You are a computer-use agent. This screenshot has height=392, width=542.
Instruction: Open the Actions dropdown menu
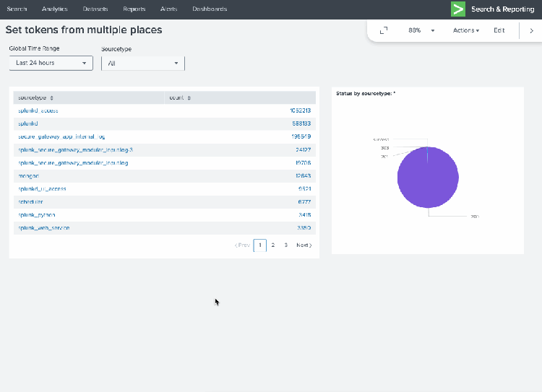(465, 30)
